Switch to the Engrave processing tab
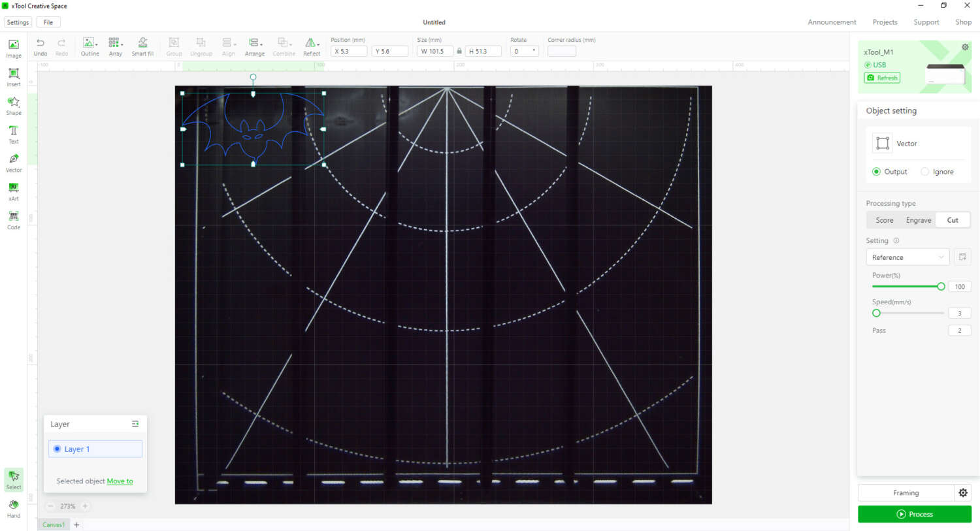The height and width of the screenshot is (531, 980). pos(918,220)
